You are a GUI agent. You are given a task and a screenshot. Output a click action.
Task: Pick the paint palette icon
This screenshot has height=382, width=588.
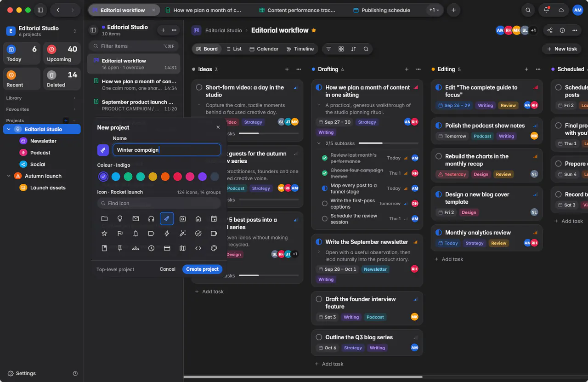214,248
